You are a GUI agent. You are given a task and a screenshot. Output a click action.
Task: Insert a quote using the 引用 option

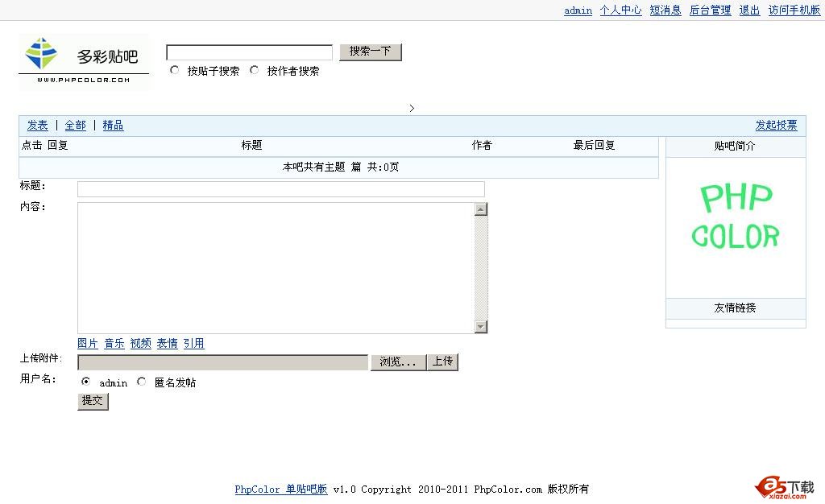pyautogui.click(x=193, y=343)
